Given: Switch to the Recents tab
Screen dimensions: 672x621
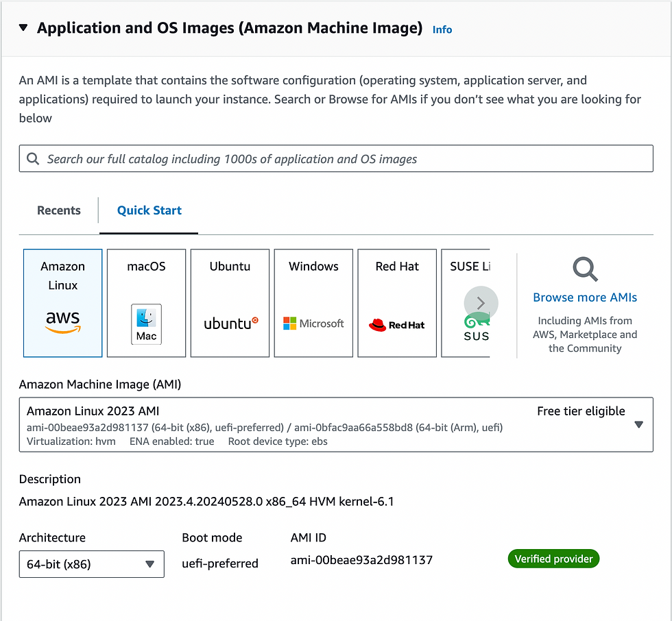Looking at the screenshot, I should (x=59, y=210).
